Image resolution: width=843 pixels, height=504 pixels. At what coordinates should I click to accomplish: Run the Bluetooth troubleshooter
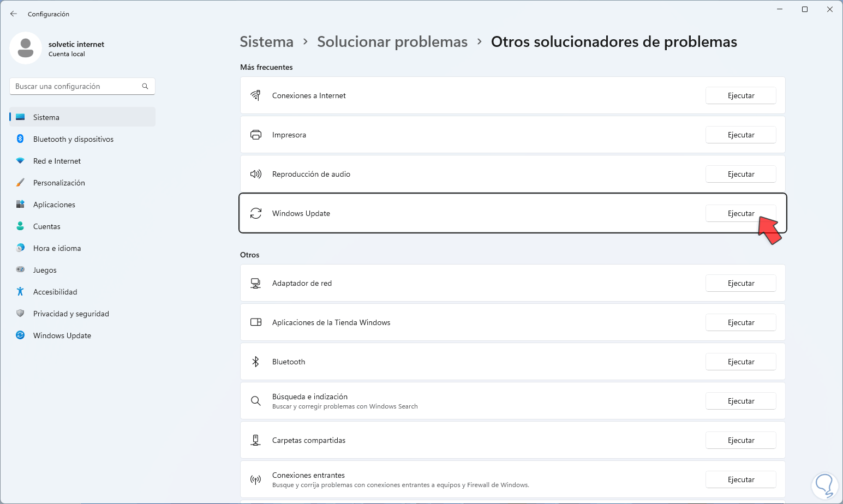[x=740, y=362]
